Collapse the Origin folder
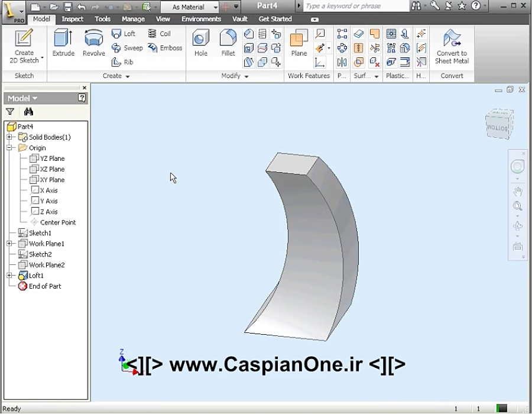Screen dimensions: 532x414 (9, 147)
